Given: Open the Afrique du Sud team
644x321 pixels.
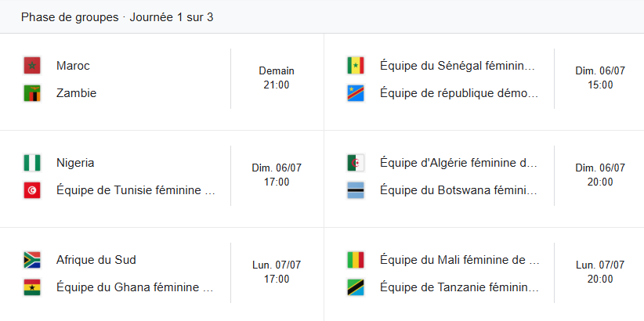Looking at the screenshot, I should (x=91, y=260).
